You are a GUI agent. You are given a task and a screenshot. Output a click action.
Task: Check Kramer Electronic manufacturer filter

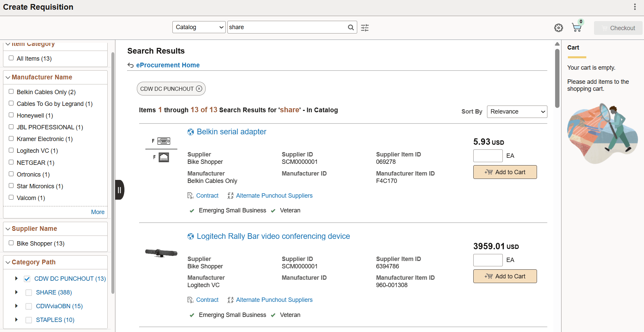tap(11, 138)
